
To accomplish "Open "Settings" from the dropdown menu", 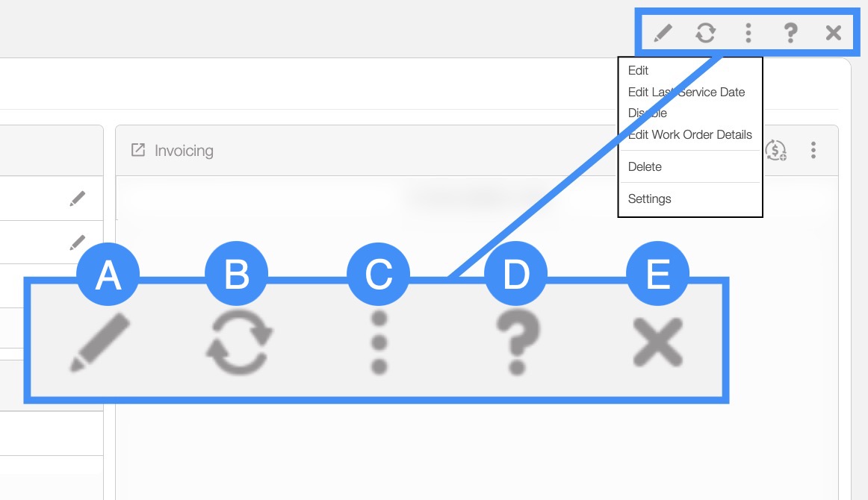I will (x=649, y=199).
